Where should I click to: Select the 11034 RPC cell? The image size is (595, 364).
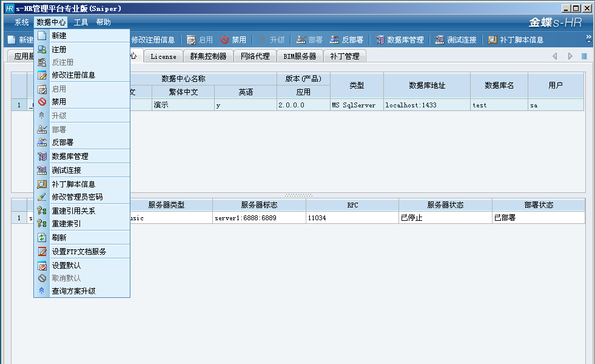pyautogui.click(x=352, y=218)
